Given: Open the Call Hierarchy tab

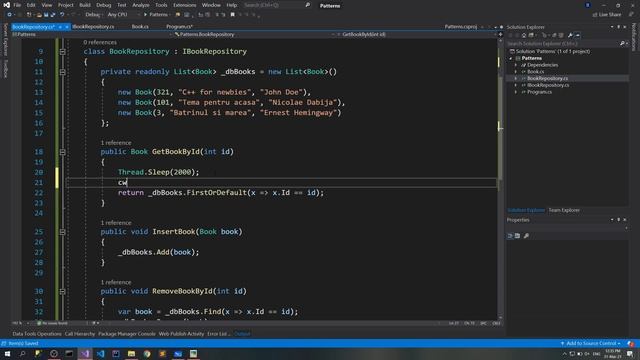Looking at the screenshot, I should [80, 334].
